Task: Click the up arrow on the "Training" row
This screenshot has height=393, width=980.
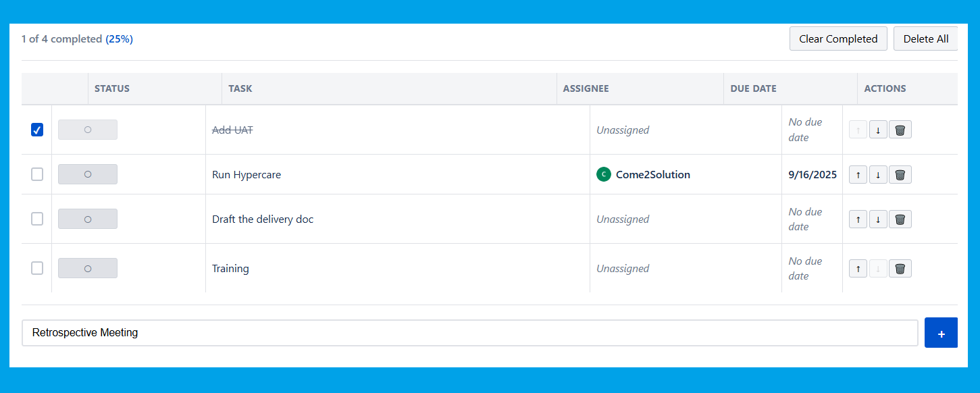Action: [858, 268]
